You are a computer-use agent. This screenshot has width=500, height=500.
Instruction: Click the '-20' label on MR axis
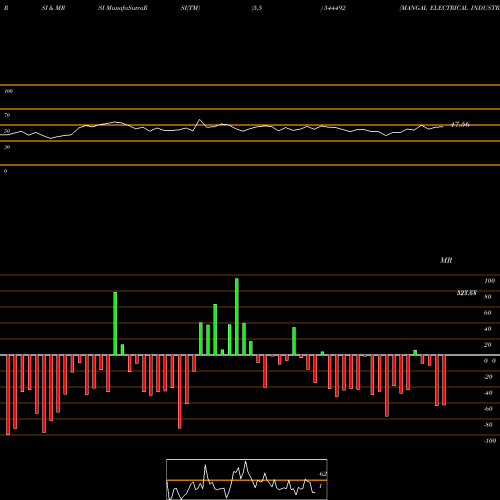[x=488, y=377]
